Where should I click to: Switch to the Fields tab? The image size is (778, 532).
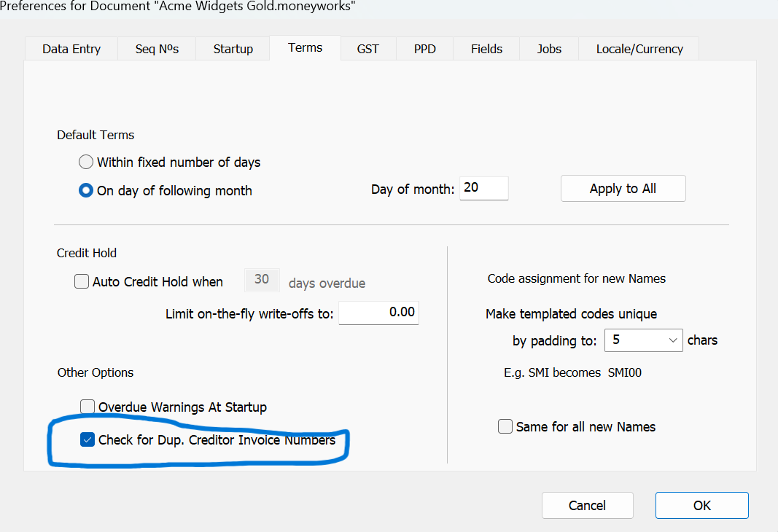click(x=486, y=49)
